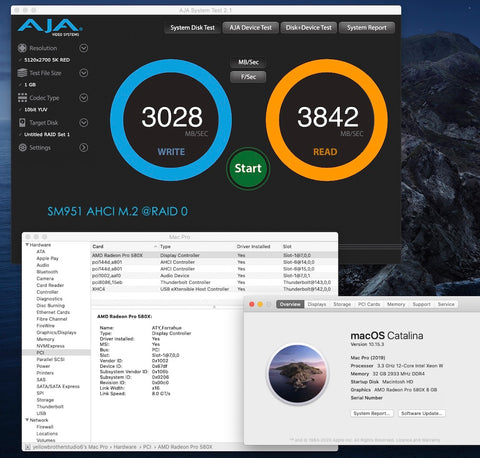Viewport: 480px width, 458px height.
Task: Expand the Target Disk dropdown chevron
Action: pyautogui.click(x=84, y=123)
